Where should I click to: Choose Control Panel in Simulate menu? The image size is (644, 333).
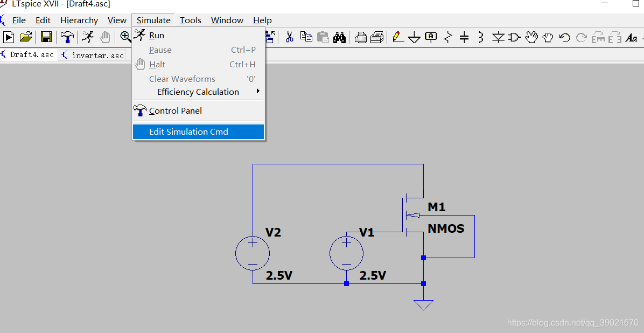[x=198, y=110]
